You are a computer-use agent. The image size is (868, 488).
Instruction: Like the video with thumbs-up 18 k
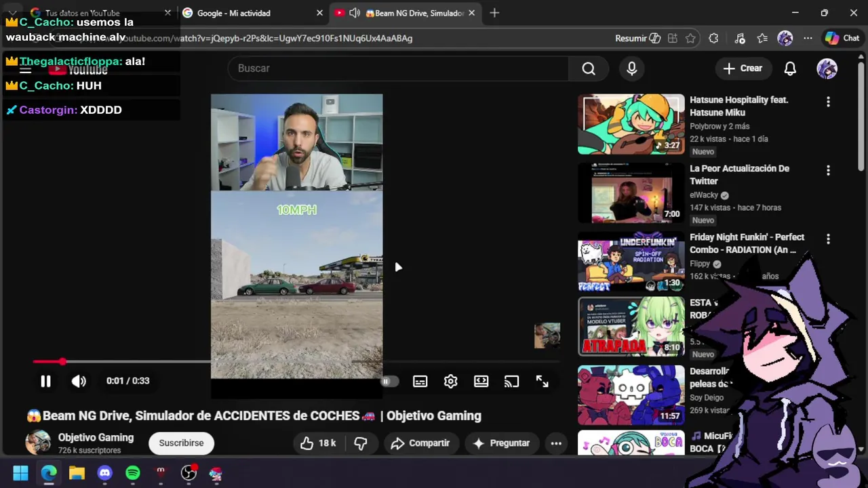[318, 443]
